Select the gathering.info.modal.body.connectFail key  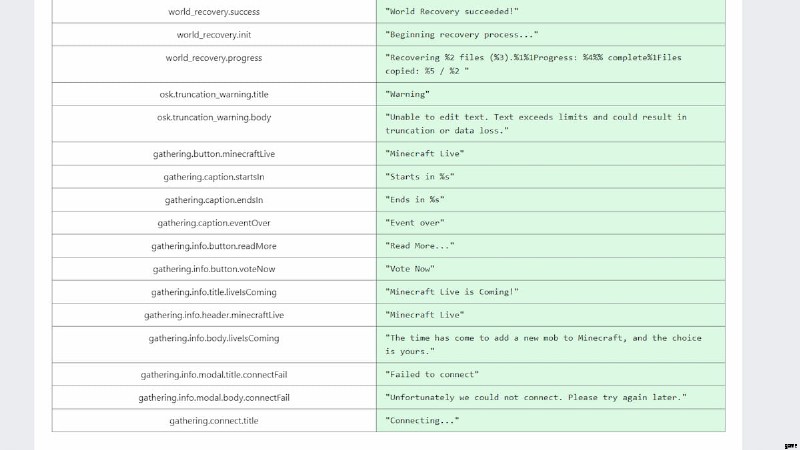[214, 397]
